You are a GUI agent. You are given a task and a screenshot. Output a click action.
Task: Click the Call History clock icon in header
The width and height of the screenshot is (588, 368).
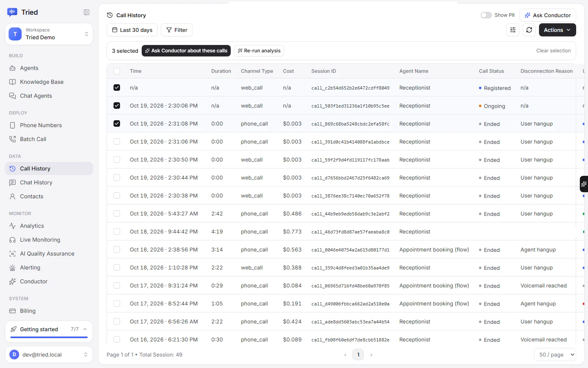click(x=110, y=15)
